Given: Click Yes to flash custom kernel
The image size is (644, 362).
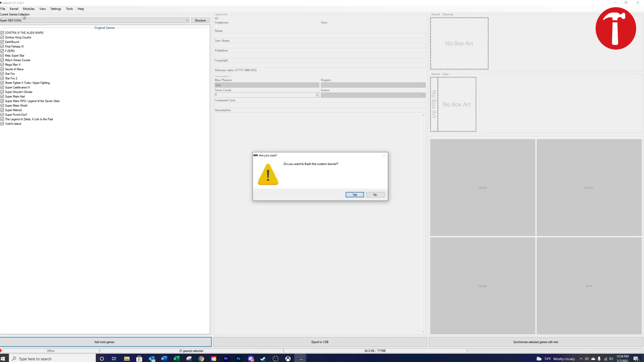Looking at the screenshot, I should [355, 194].
